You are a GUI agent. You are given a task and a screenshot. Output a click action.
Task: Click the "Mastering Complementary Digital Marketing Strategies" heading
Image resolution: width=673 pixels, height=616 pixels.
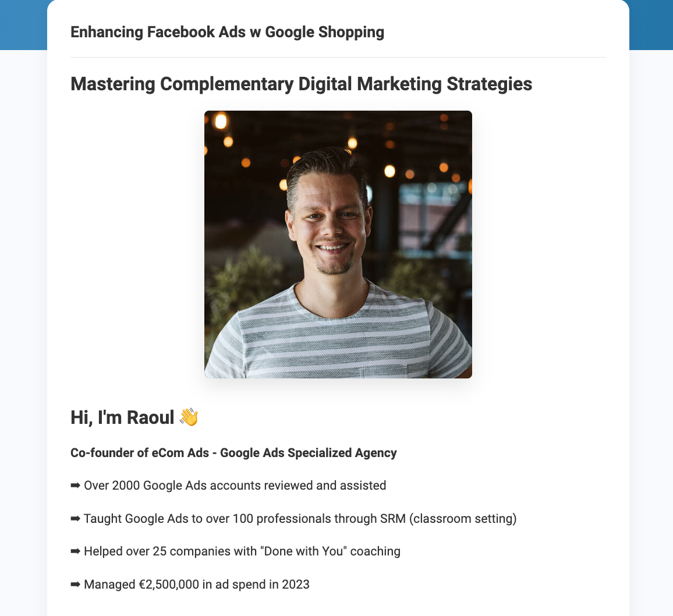point(301,84)
